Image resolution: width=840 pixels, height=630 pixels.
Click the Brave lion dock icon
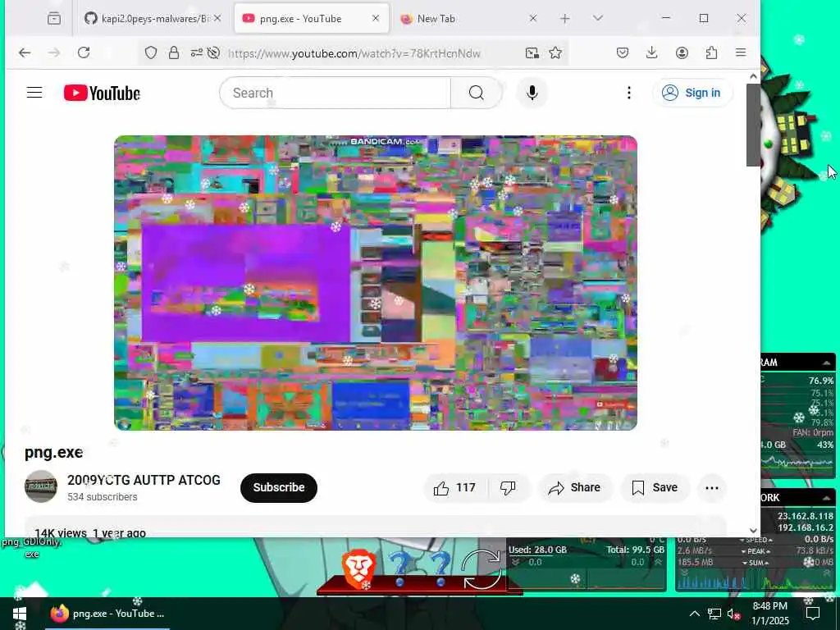[x=358, y=570]
